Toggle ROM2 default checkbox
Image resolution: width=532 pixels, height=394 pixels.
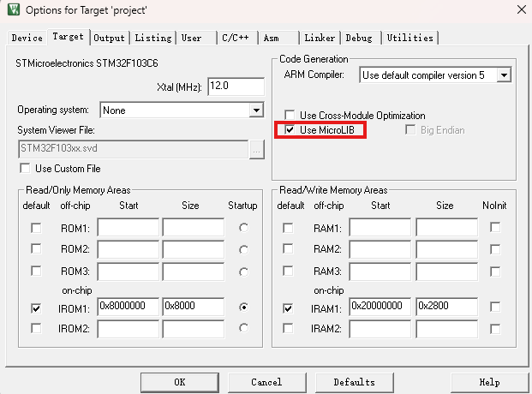[36, 248]
